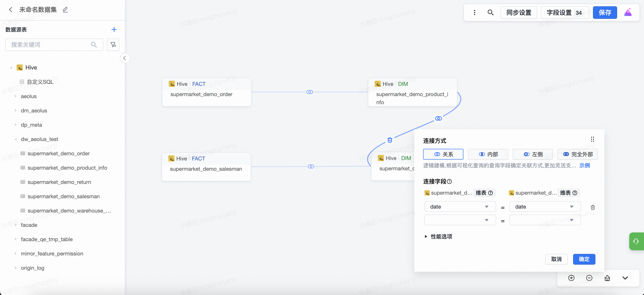
Task: Click the magnifier search icon in top toolbar
Action: pyautogui.click(x=490, y=13)
